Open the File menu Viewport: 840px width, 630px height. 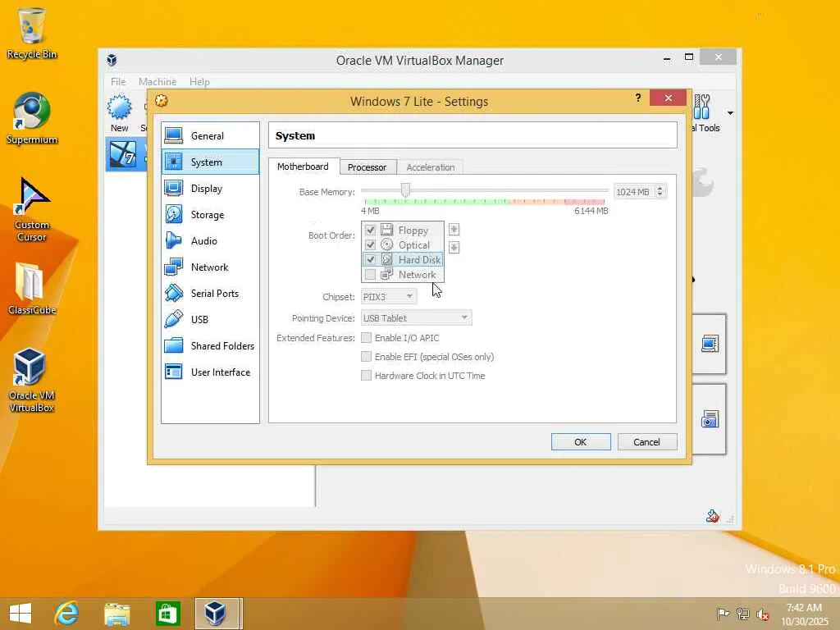(x=118, y=81)
